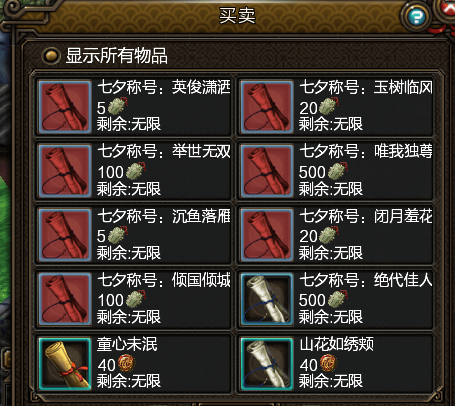455x406 pixels.
Task: Click the sachet currency icon for 举世无双
Action: click(135, 171)
